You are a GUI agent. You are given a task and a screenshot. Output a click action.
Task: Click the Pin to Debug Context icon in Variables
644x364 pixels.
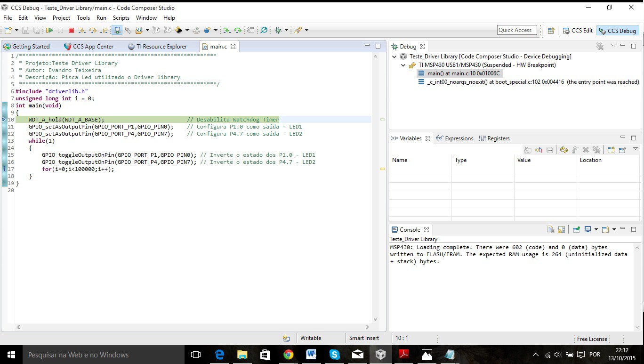tap(622, 150)
